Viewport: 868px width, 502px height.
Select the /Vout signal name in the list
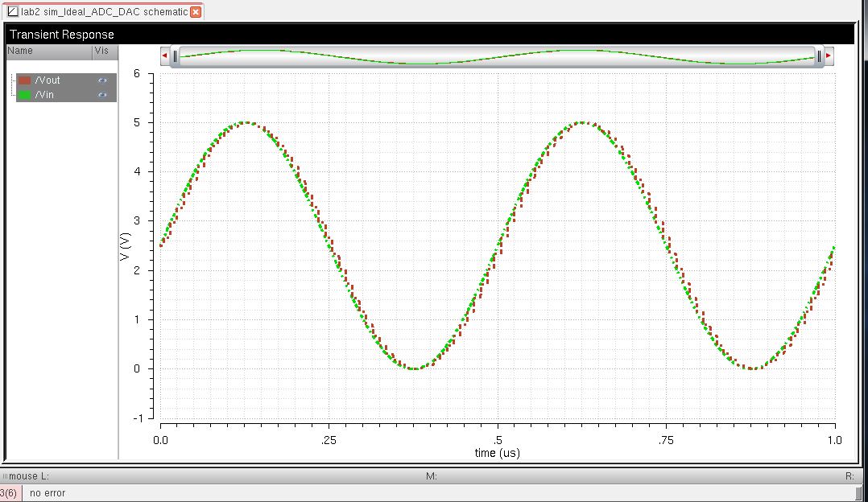point(48,80)
